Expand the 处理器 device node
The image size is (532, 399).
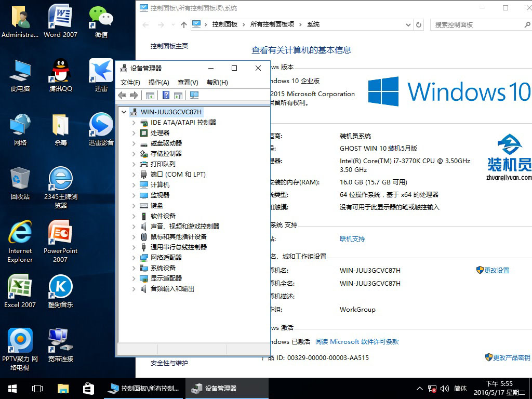134,133
